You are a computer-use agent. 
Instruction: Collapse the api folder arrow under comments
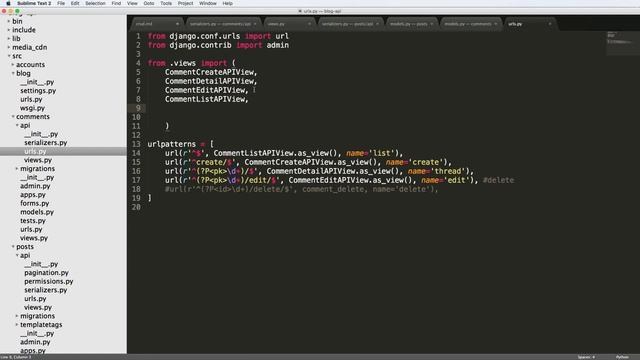pyautogui.click(x=17, y=125)
